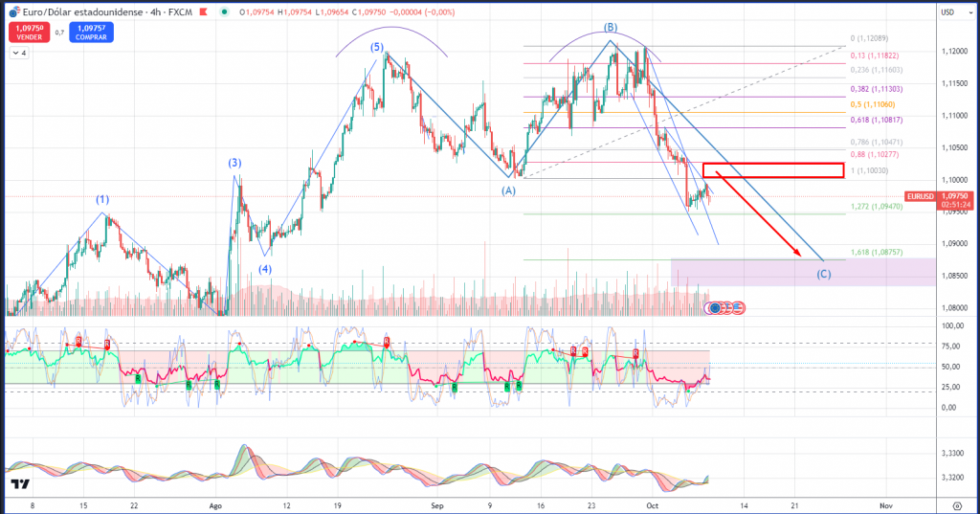Click the EU economic event icon
The height and width of the screenshot is (514, 980).
[x=714, y=308]
